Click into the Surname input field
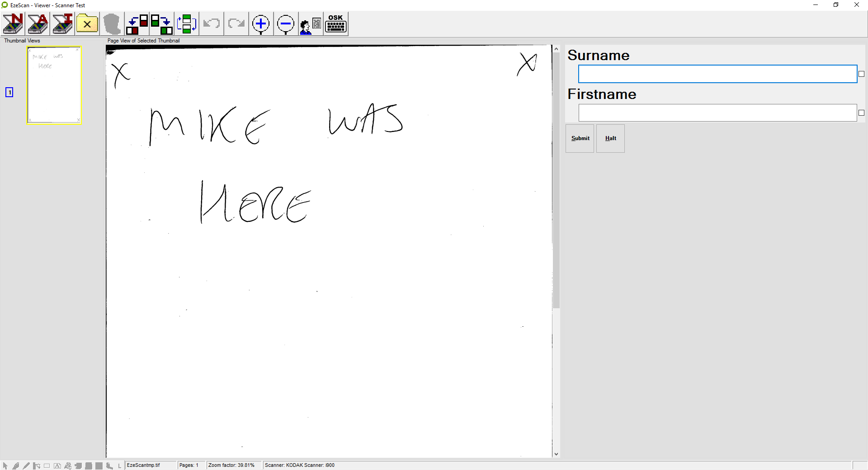This screenshot has height=470, width=868. click(x=717, y=74)
